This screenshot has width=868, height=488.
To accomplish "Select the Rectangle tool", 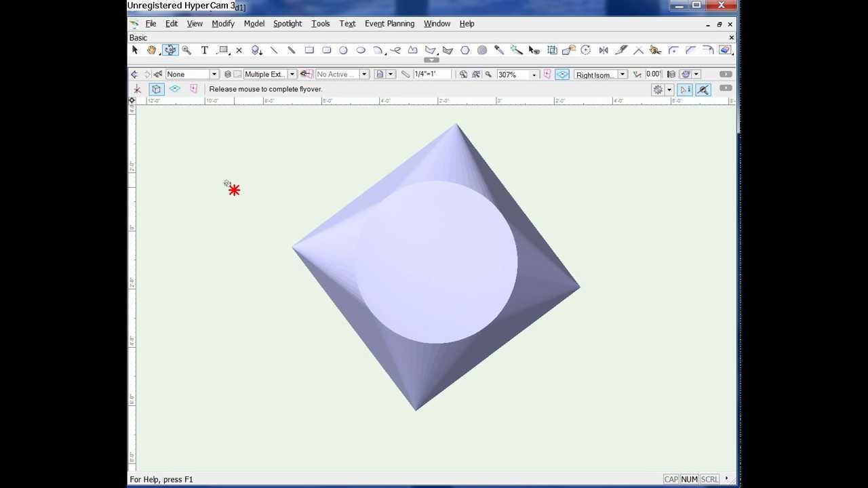I will coord(309,50).
